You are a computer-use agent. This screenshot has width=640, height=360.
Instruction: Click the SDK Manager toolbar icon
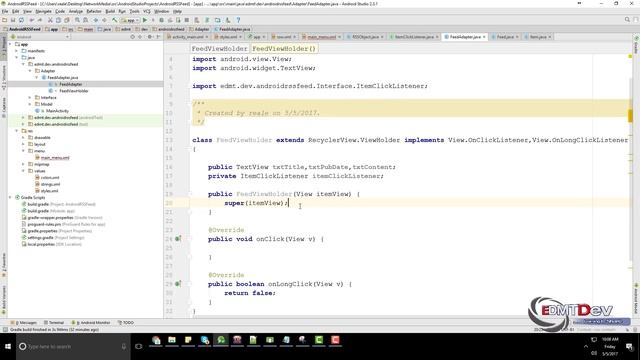click(x=227, y=20)
